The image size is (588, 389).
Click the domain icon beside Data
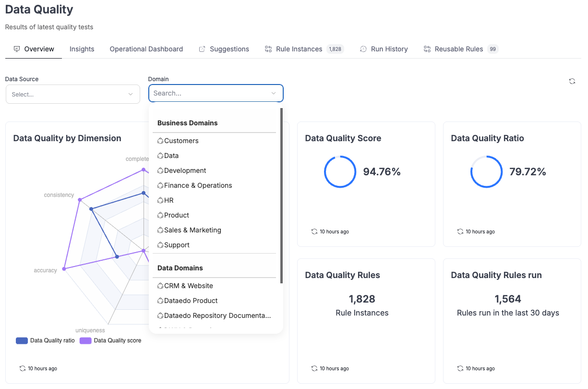160,156
